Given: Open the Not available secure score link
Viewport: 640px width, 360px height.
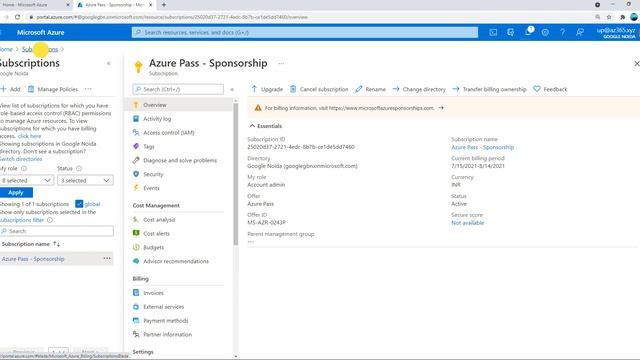Looking at the screenshot, I should pos(467,223).
